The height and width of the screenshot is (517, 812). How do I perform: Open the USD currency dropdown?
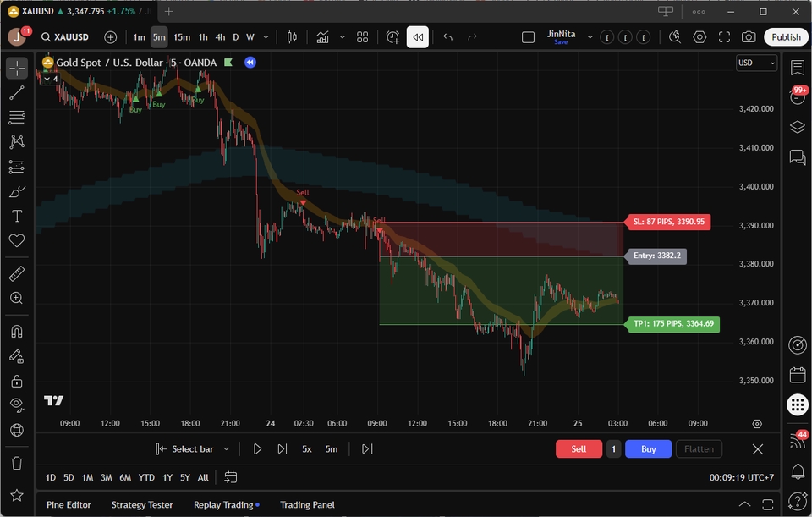(756, 63)
